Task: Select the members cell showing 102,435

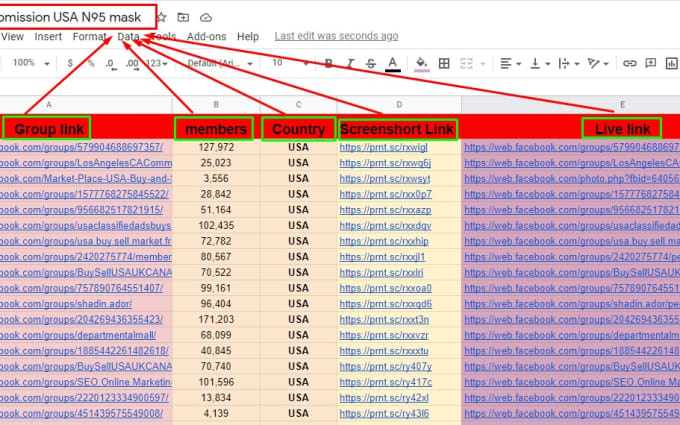Action: tap(216, 226)
